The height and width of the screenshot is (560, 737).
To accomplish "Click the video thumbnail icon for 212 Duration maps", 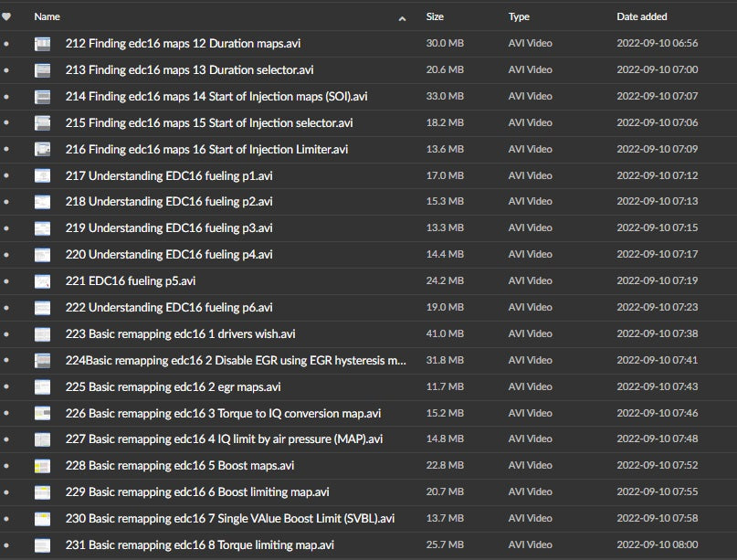I will point(43,44).
